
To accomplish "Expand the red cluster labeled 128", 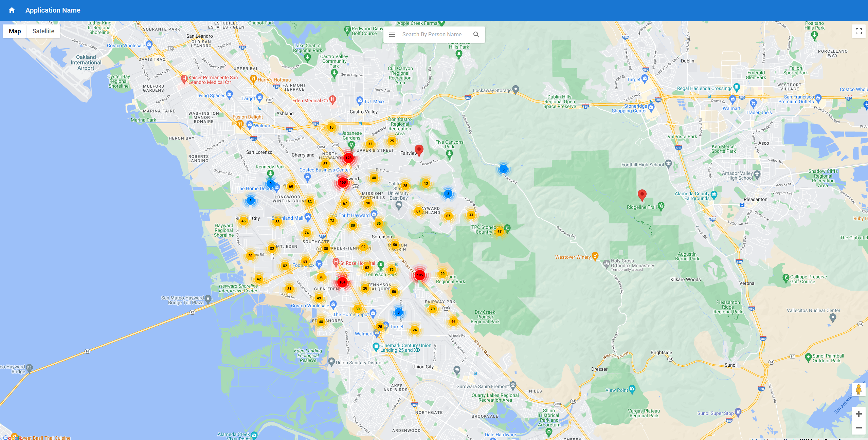I will 348,158.
